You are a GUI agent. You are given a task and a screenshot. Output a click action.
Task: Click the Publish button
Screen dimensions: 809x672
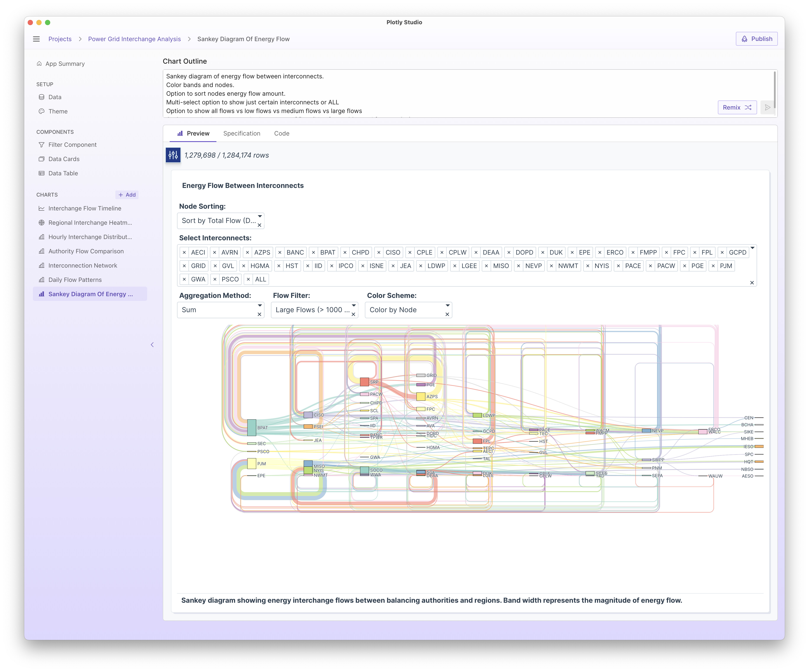[757, 39]
